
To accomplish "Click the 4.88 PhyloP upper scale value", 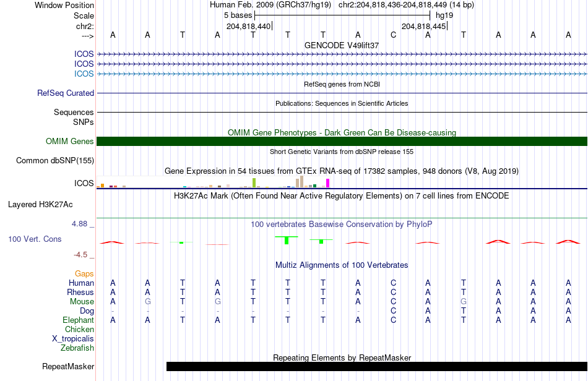I will tap(79, 224).
